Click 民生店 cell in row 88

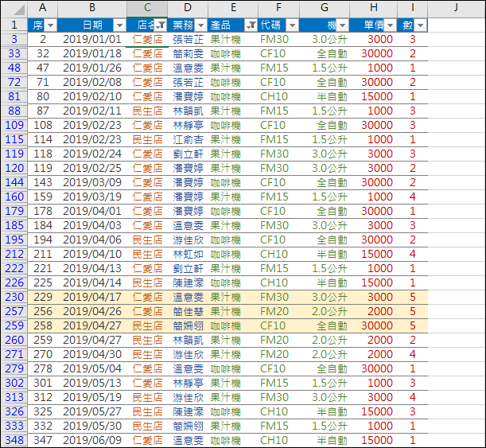pyautogui.click(x=147, y=111)
